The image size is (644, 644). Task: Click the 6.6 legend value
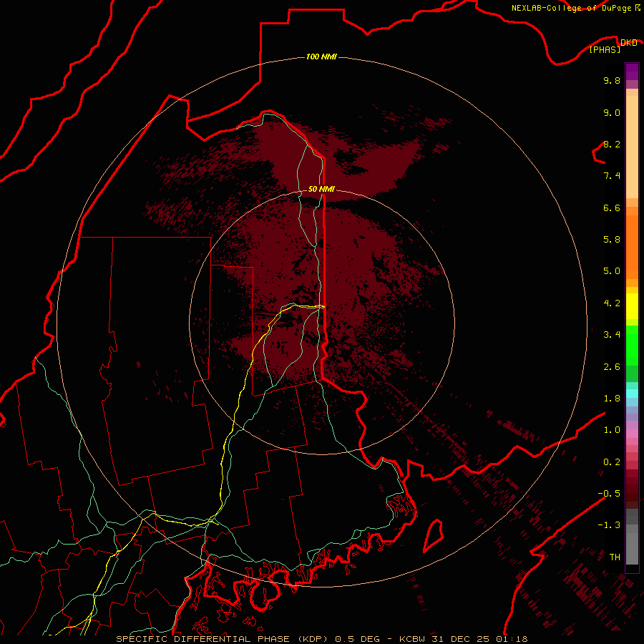(612, 208)
